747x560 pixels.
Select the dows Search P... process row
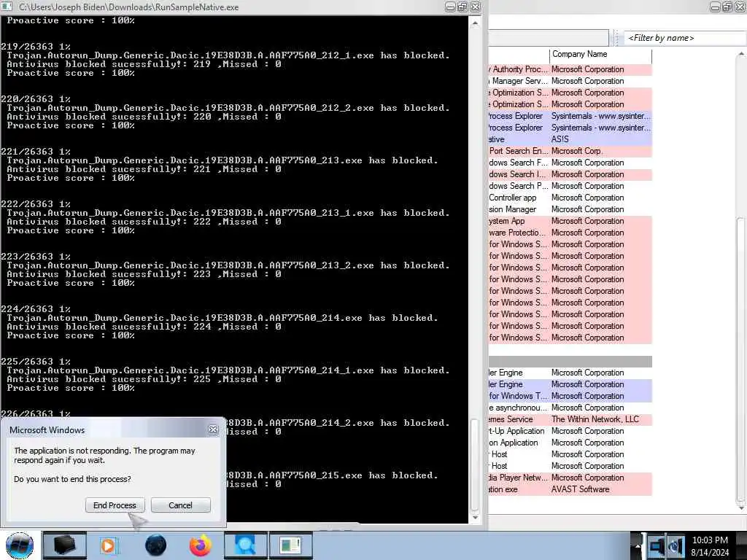570,186
